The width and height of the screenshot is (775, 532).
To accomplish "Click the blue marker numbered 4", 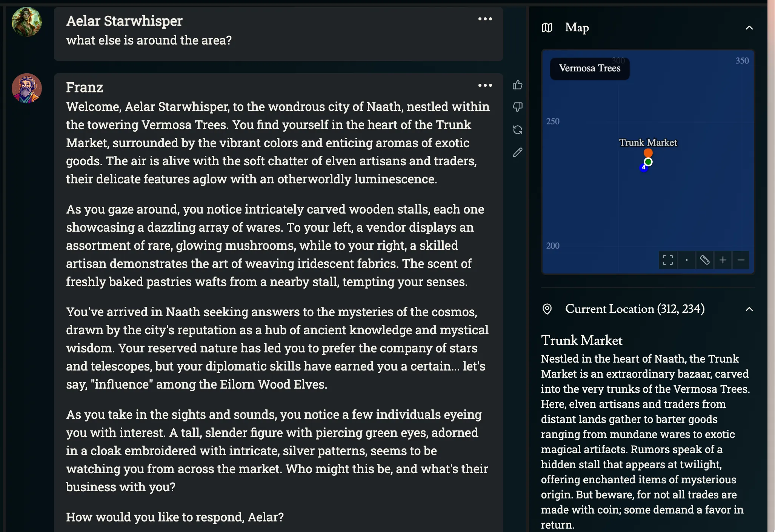I will click(x=643, y=168).
